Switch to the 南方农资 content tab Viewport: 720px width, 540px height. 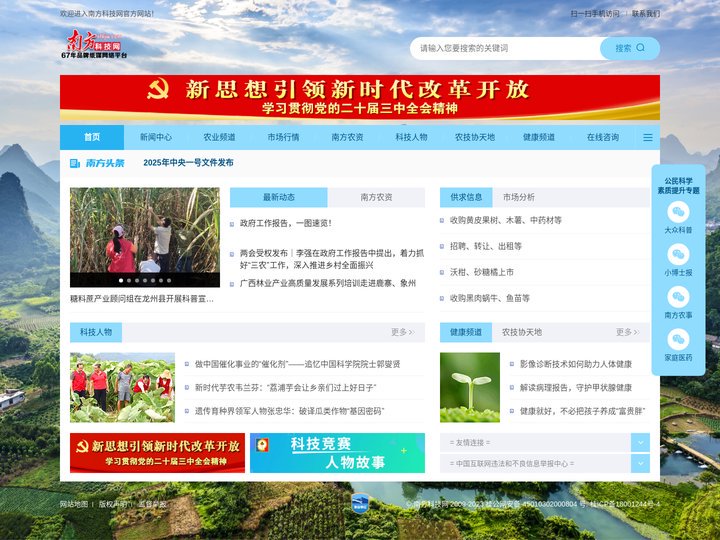pyautogui.click(x=377, y=197)
